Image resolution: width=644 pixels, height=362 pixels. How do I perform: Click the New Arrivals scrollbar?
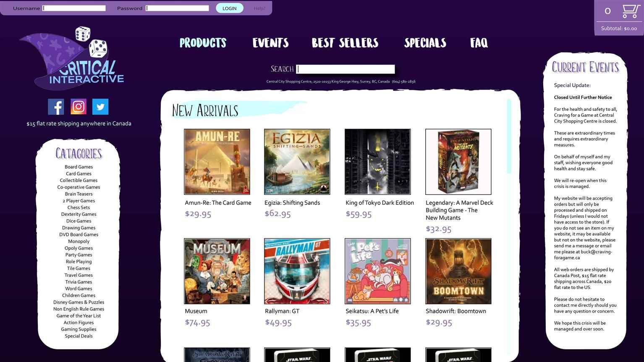click(509, 136)
